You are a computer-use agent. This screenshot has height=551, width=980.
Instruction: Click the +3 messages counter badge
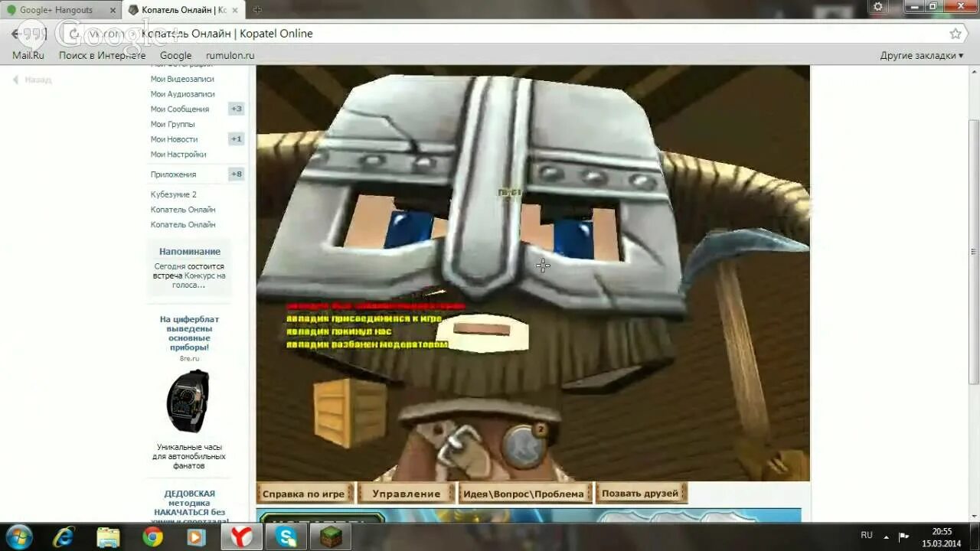[237, 109]
